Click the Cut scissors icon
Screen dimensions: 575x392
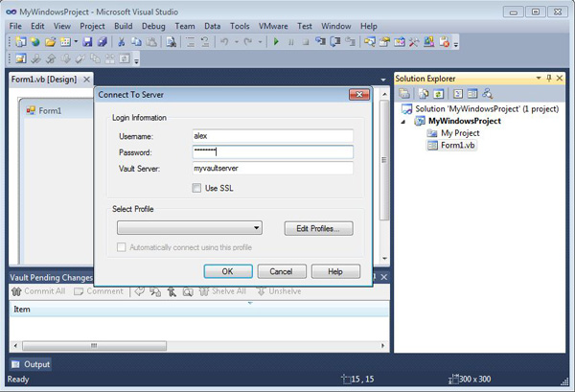(x=122, y=43)
